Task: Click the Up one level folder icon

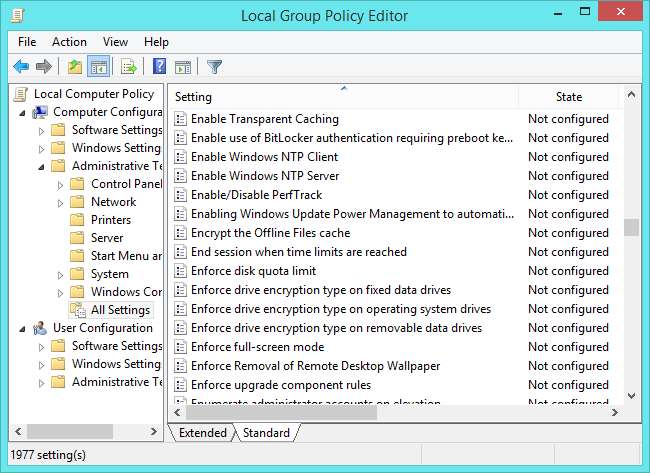Action: coord(74,67)
